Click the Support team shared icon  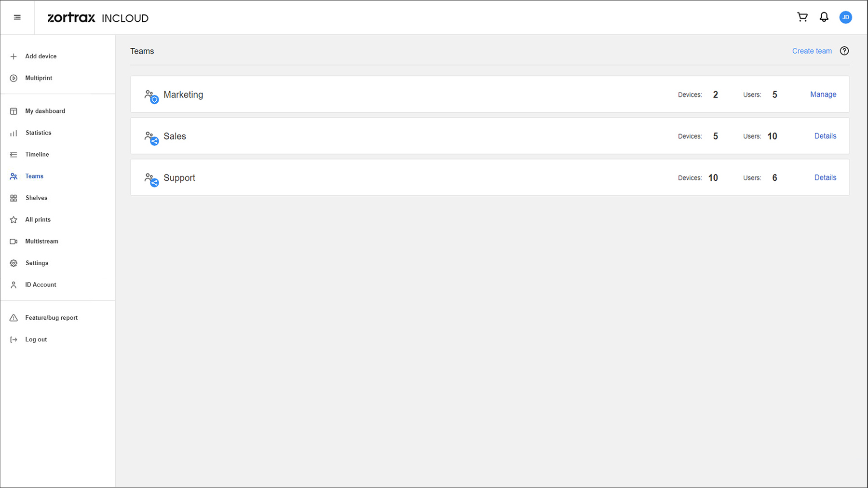point(151,179)
